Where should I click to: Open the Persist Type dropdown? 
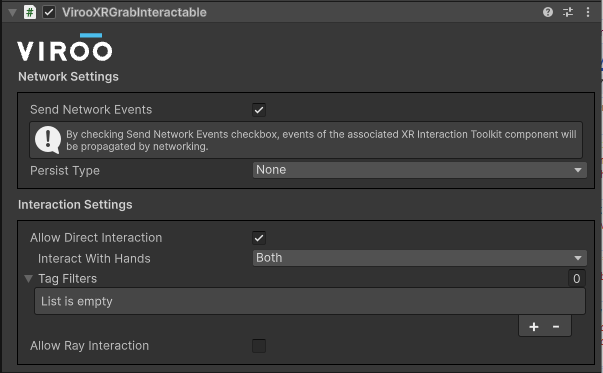420,170
